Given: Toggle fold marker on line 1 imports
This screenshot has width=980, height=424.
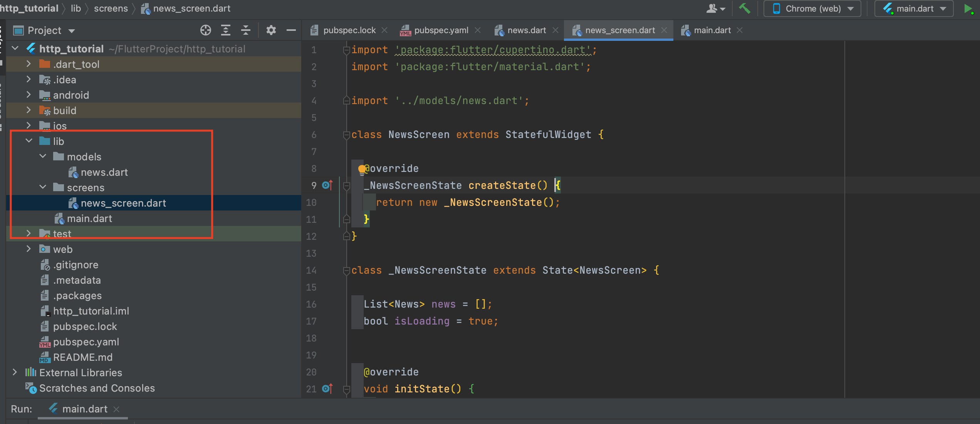Looking at the screenshot, I should (x=346, y=50).
